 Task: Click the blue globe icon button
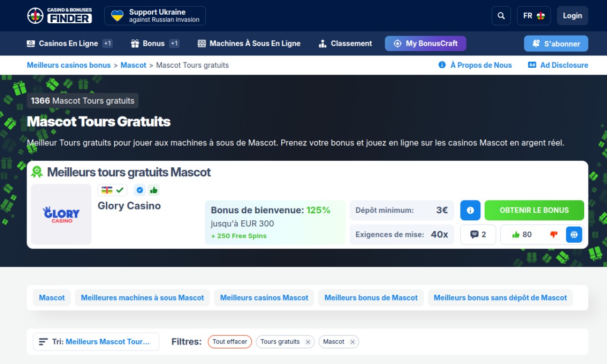[x=574, y=235]
